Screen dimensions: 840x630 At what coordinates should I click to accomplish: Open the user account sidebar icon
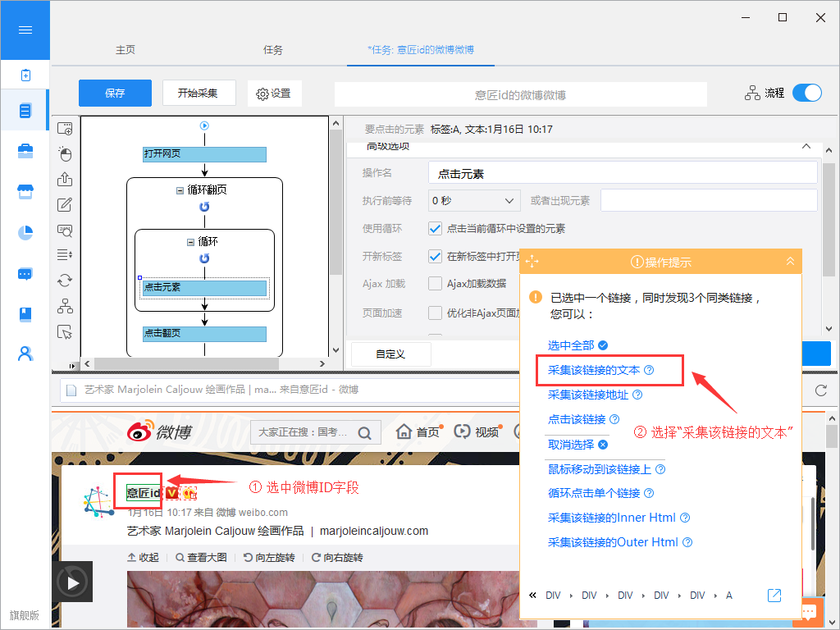(x=25, y=354)
